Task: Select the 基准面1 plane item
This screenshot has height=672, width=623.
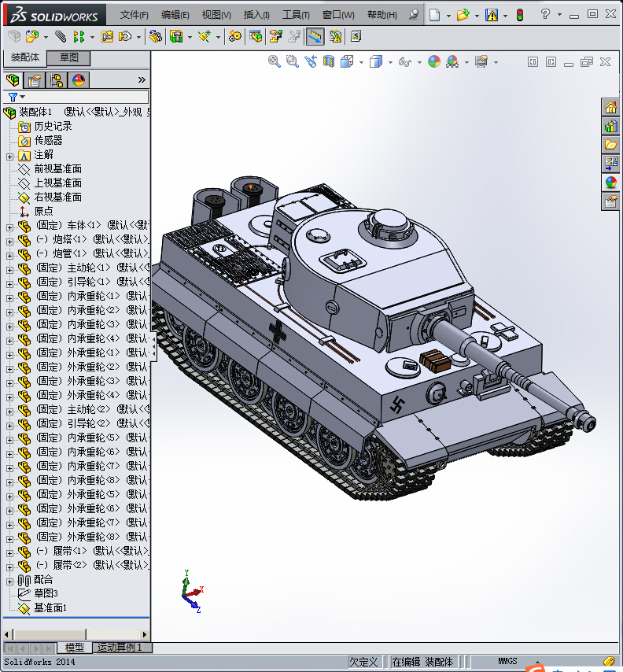Action: pos(50,607)
